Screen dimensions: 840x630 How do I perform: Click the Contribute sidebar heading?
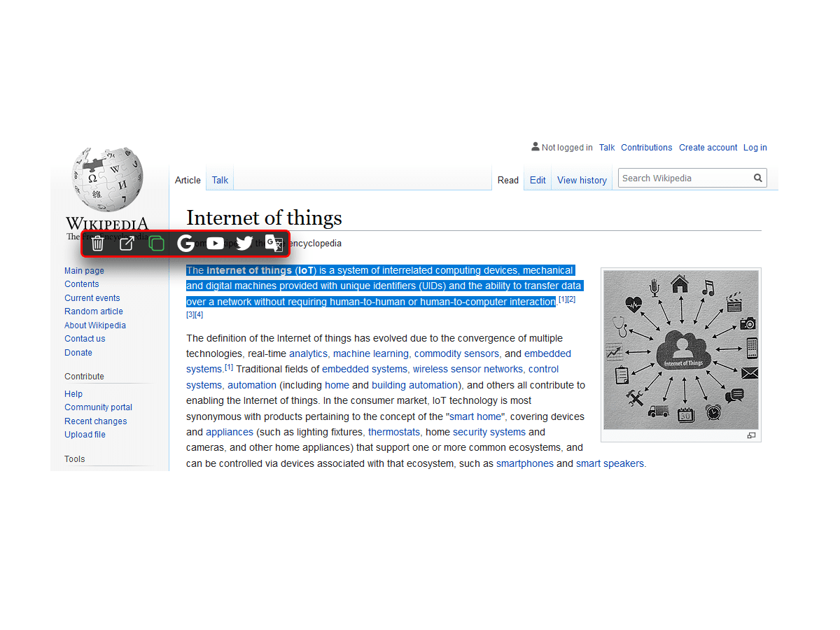[84, 377]
